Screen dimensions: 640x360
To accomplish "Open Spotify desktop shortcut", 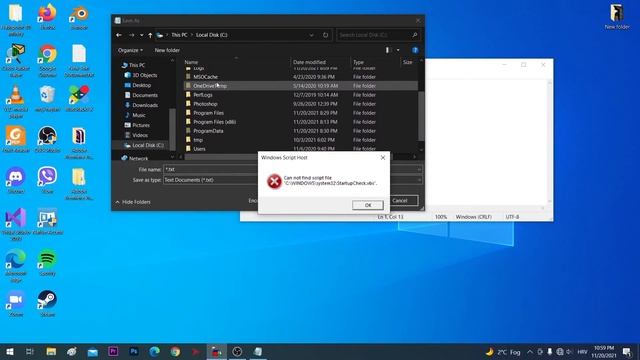I will click(47, 262).
